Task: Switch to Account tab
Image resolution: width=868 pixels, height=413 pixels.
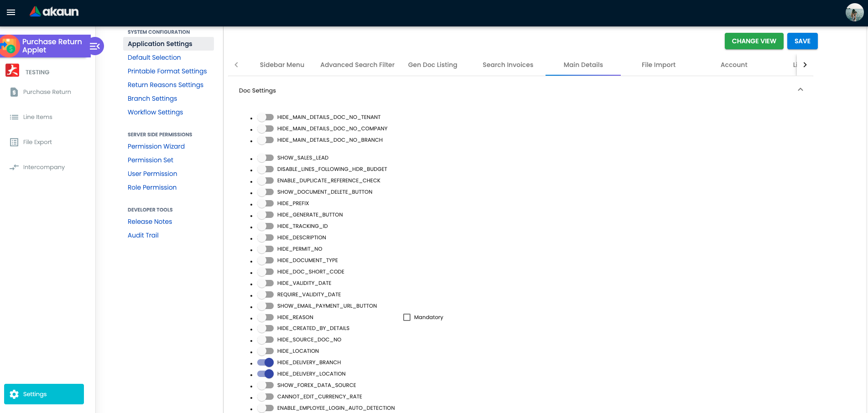Action: point(733,65)
